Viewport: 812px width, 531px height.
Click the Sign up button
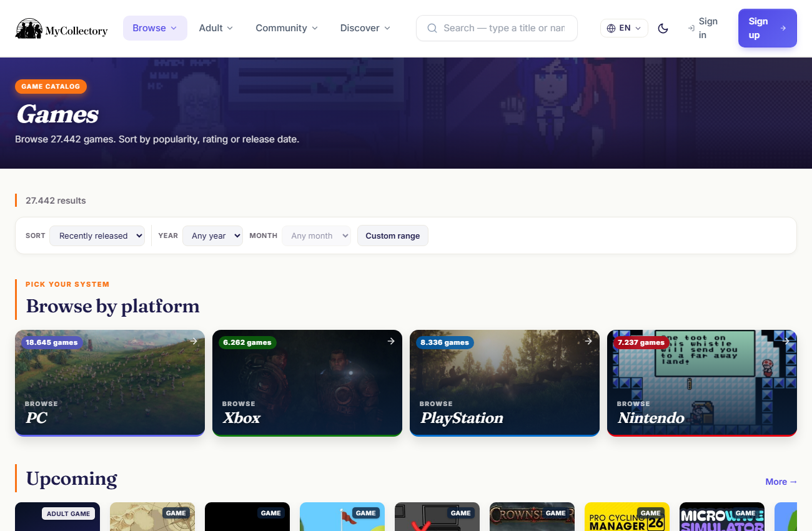(768, 28)
